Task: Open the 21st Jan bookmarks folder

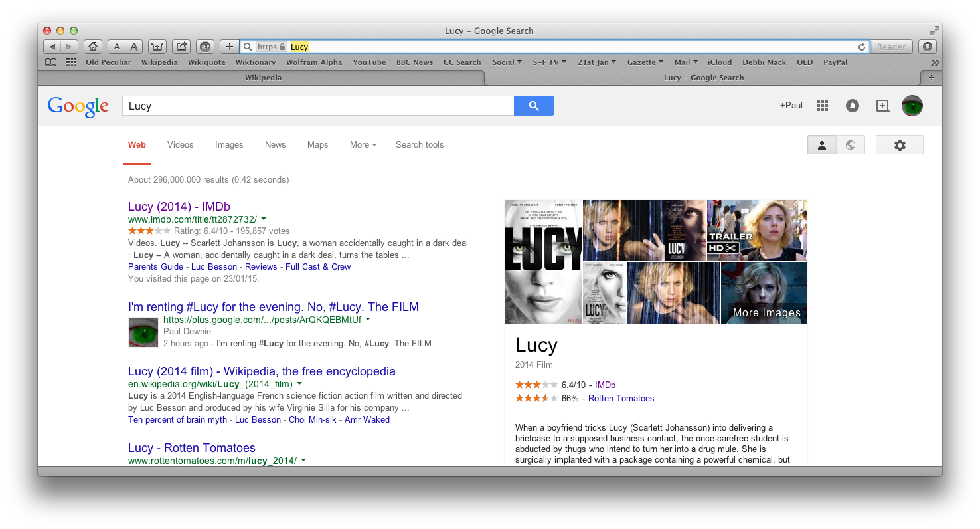Action: [x=597, y=62]
